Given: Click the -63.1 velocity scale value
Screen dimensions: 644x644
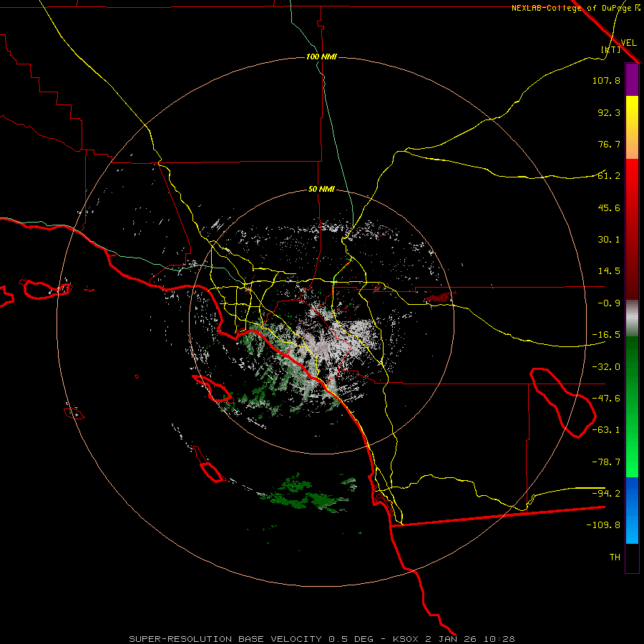Looking at the screenshot, I should [606, 430].
